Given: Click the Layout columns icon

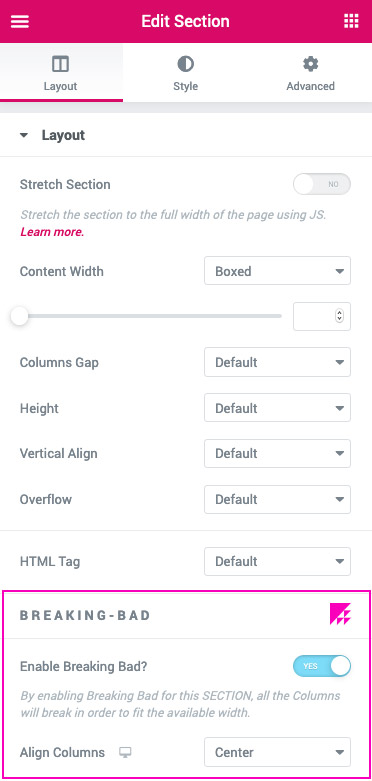Looking at the screenshot, I should coord(60,64).
